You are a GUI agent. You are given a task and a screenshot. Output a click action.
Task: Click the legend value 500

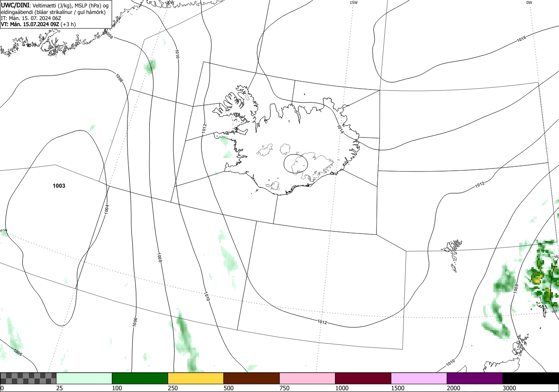point(228,388)
